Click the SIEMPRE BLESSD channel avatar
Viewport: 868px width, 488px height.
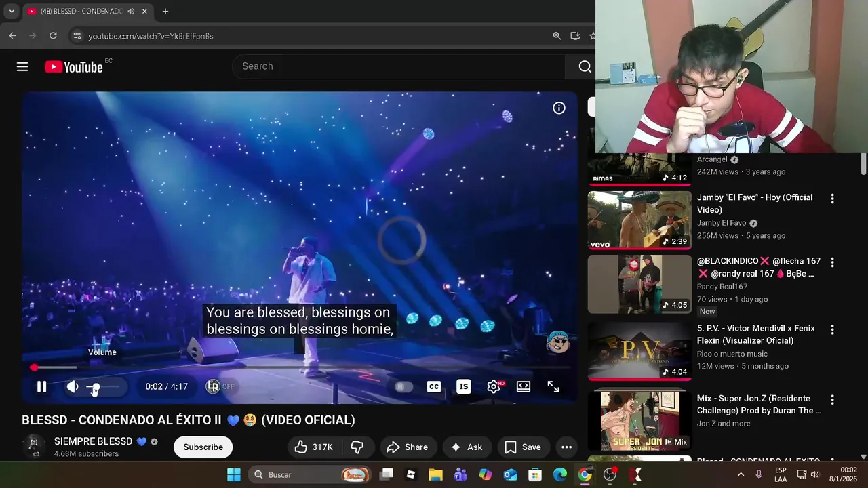[x=33, y=445]
